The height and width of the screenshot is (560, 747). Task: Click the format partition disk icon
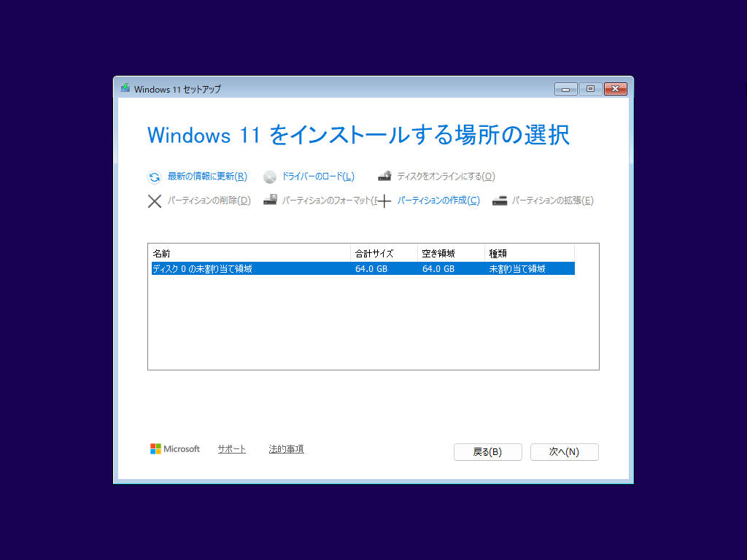[270, 200]
